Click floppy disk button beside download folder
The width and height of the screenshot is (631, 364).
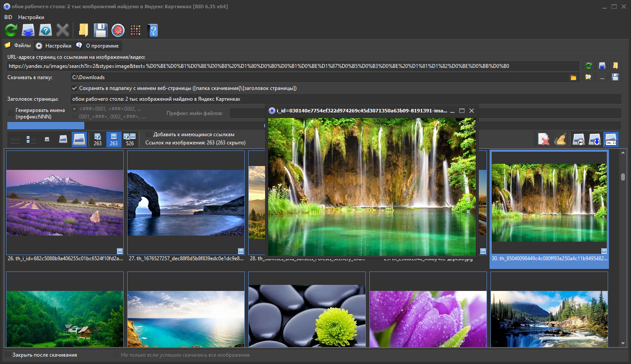coord(615,77)
